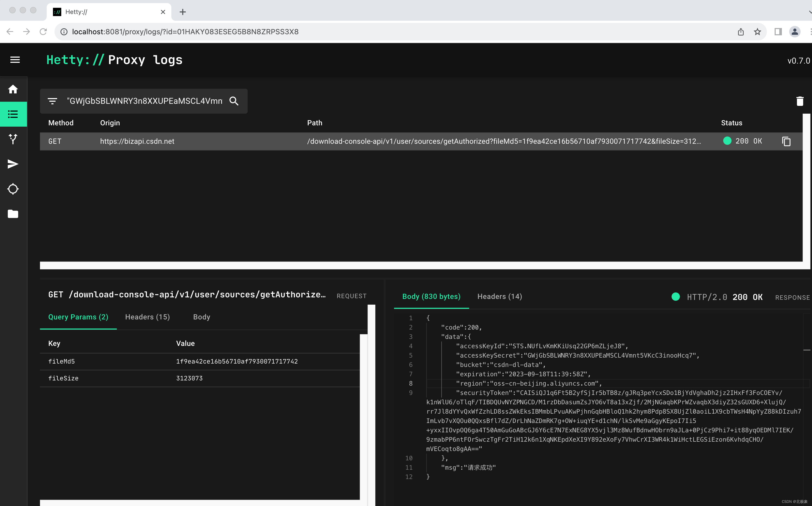Select response Body (830 bytes) tab
The height and width of the screenshot is (506, 812).
tap(431, 297)
